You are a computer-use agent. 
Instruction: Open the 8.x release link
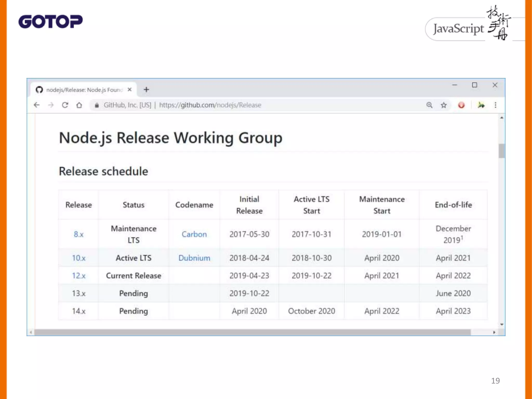[x=78, y=234]
